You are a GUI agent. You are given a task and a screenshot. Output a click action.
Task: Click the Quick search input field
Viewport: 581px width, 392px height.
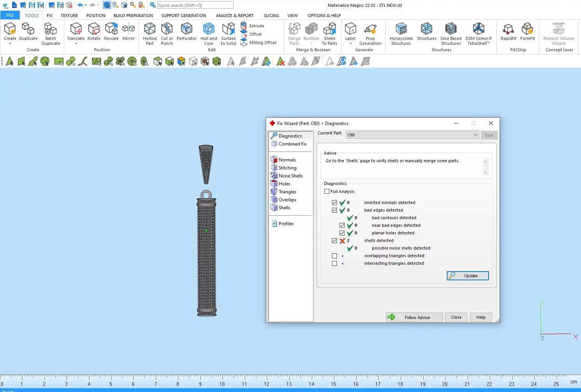click(195, 5)
